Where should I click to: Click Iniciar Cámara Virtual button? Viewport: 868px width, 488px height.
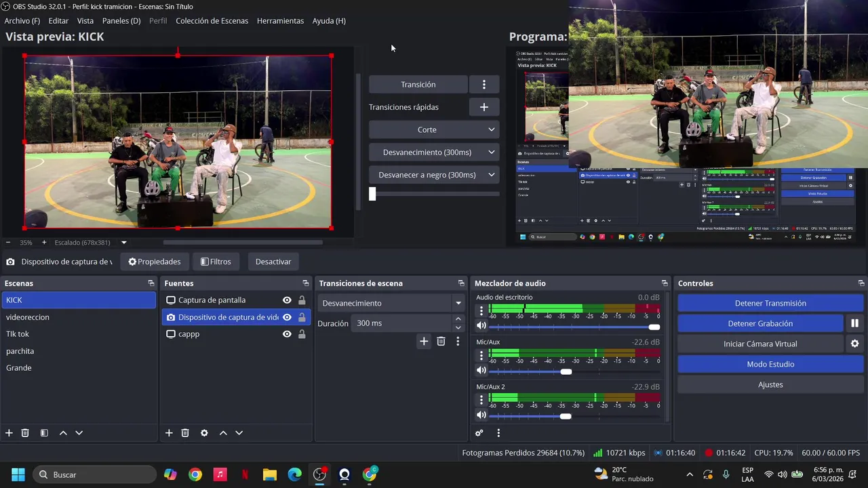point(760,344)
